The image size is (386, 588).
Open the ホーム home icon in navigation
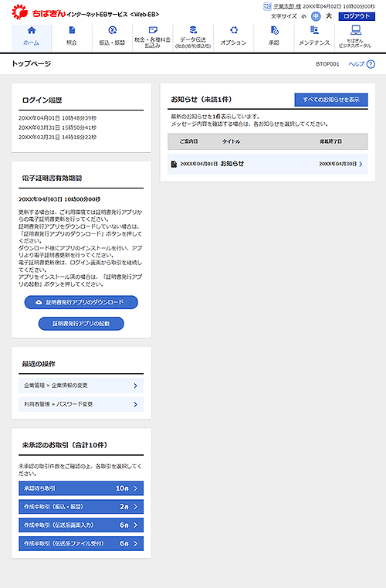(x=32, y=30)
